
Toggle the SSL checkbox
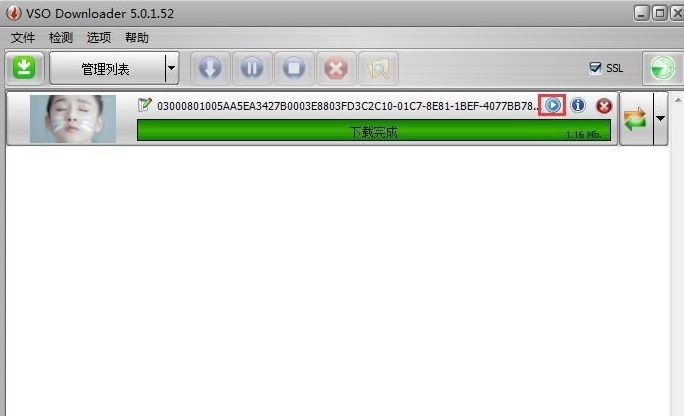595,68
